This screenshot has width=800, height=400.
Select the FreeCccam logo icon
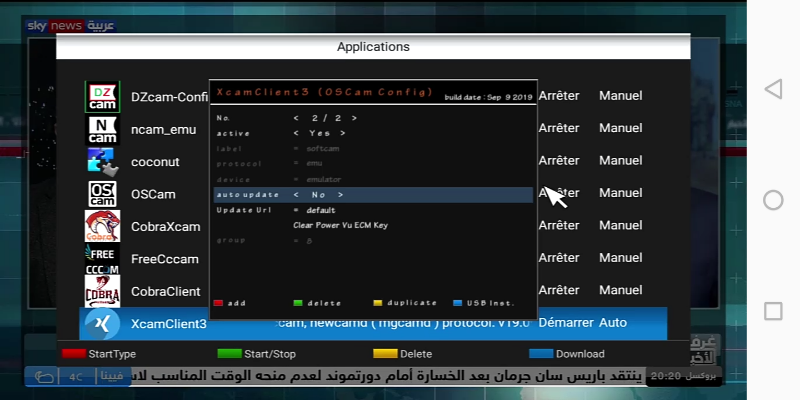pyautogui.click(x=102, y=259)
